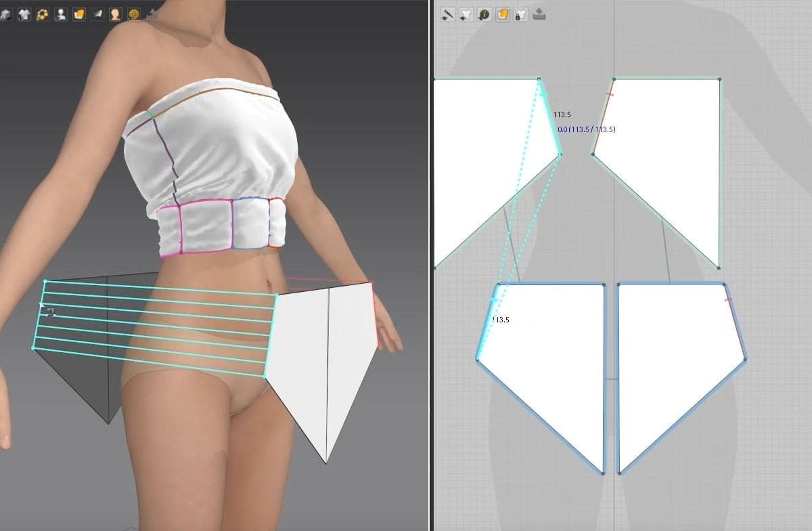The height and width of the screenshot is (531, 812).
Task: Click the white tube top garment on avatar
Action: [217, 149]
